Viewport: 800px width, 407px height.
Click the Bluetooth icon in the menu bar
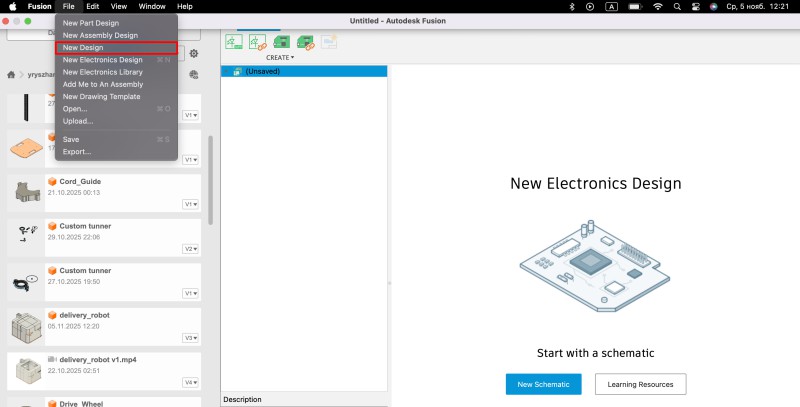(572, 7)
